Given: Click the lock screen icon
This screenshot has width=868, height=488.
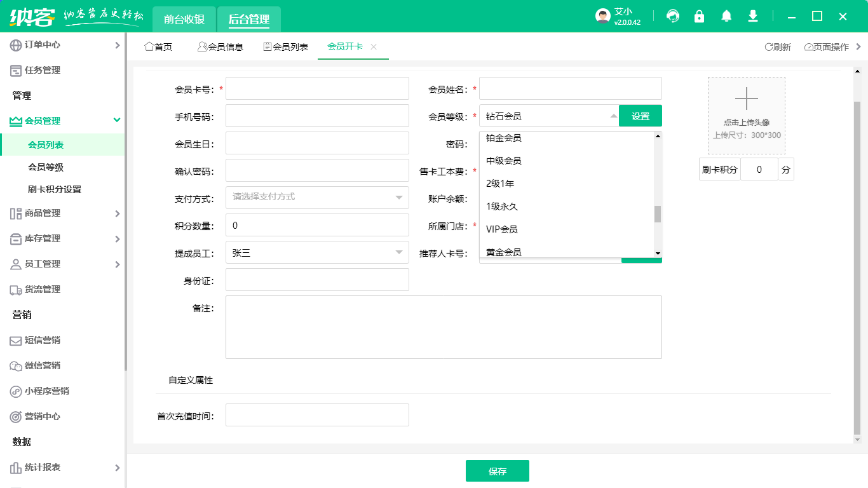Looking at the screenshot, I should pos(699,16).
